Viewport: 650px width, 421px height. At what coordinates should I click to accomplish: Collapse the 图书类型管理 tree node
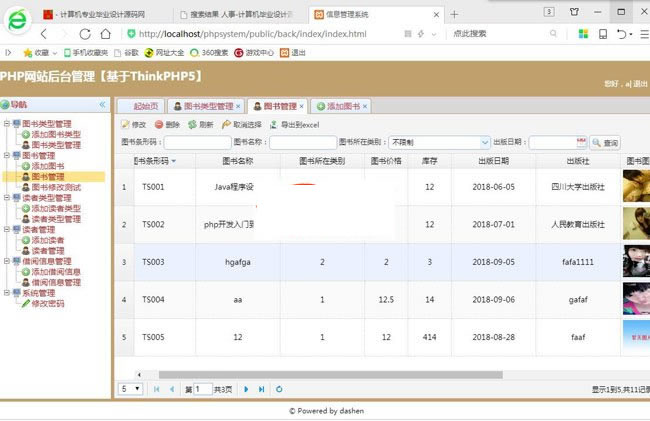[6, 124]
